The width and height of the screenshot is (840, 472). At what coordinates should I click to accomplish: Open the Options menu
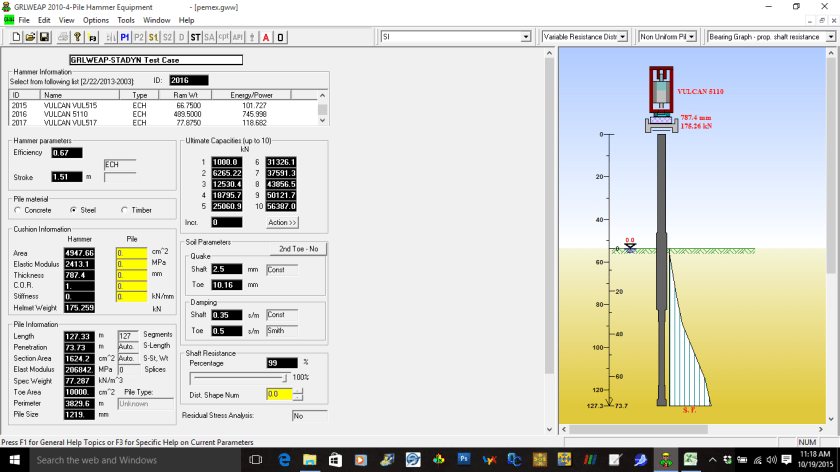(x=96, y=20)
